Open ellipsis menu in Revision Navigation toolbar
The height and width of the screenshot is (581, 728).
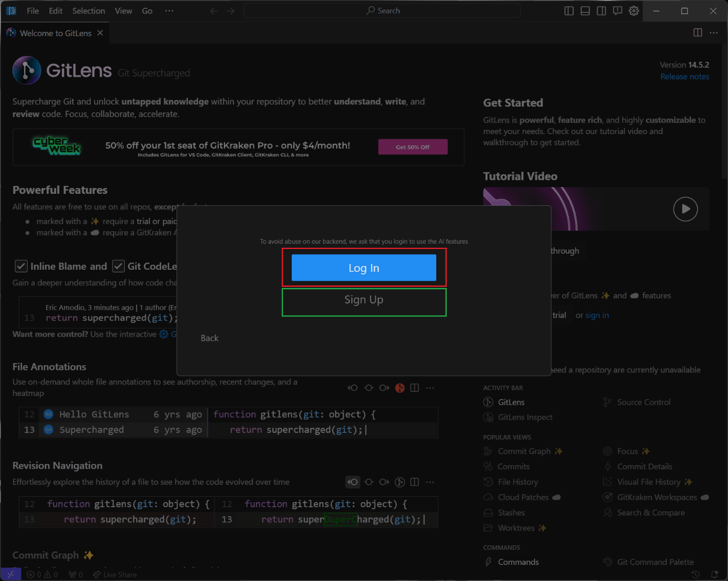[x=430, y=482]
